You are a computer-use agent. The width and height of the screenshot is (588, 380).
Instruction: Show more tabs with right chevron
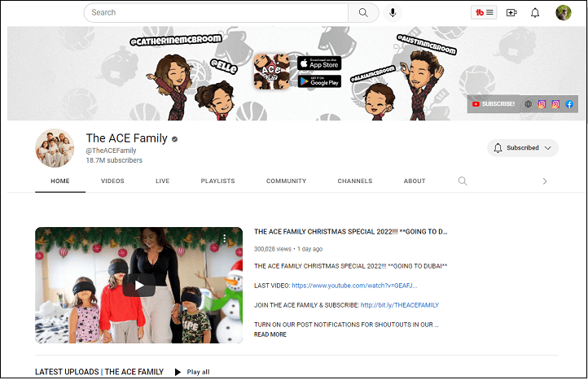(545, 181)
